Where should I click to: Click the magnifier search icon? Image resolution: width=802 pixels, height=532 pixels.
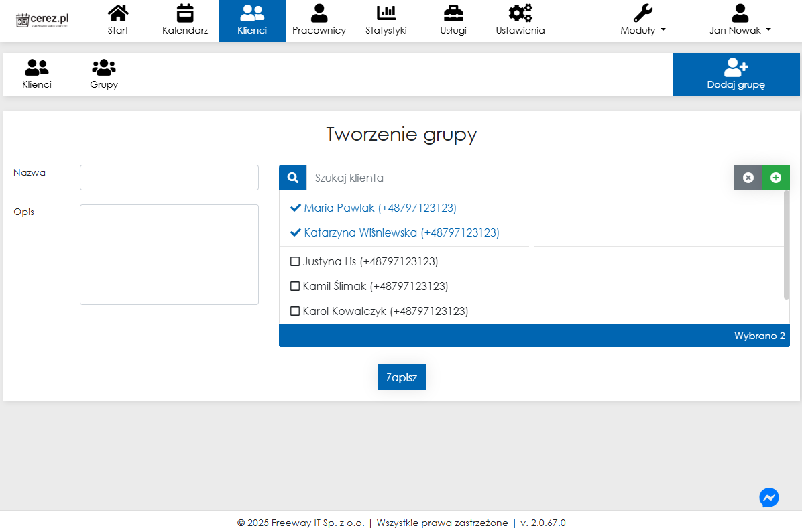(293, 178)
